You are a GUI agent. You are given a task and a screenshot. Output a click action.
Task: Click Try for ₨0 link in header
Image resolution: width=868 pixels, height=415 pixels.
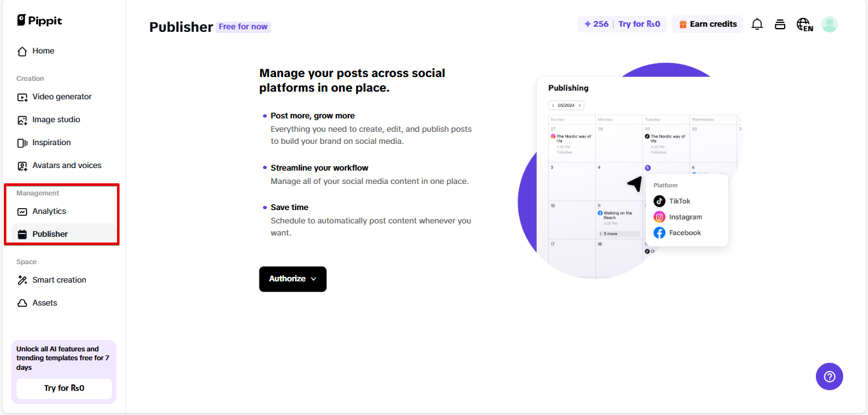coord(639,24)
